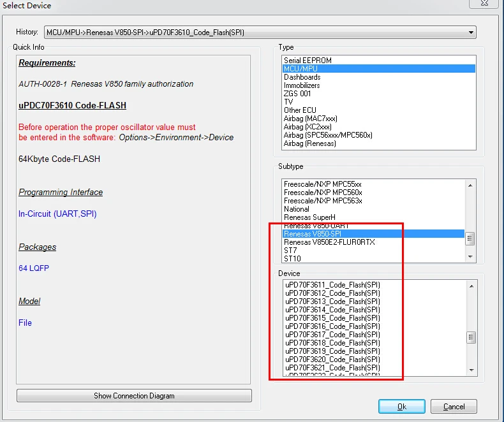Click the 64 LQFP package text
504x422 pixels.
(x=34, y=268)
